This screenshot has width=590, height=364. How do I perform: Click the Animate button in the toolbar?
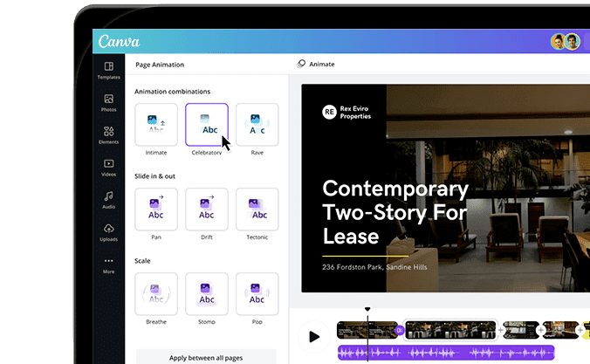(316, 64)
